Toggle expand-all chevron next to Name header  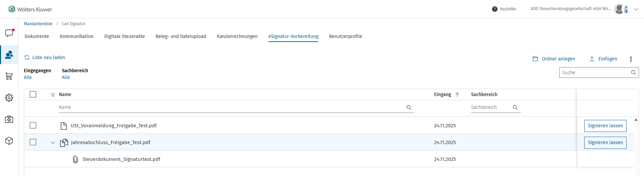tap(53, 95)
